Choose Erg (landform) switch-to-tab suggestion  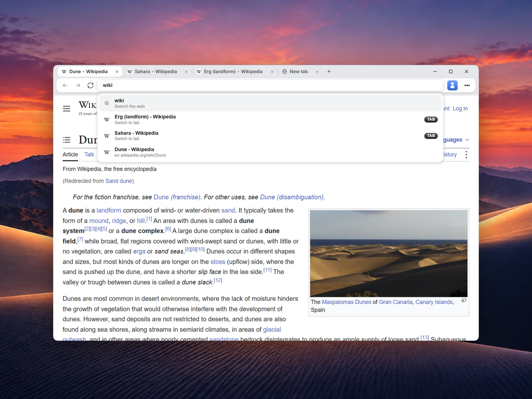[x=270, y=119]
